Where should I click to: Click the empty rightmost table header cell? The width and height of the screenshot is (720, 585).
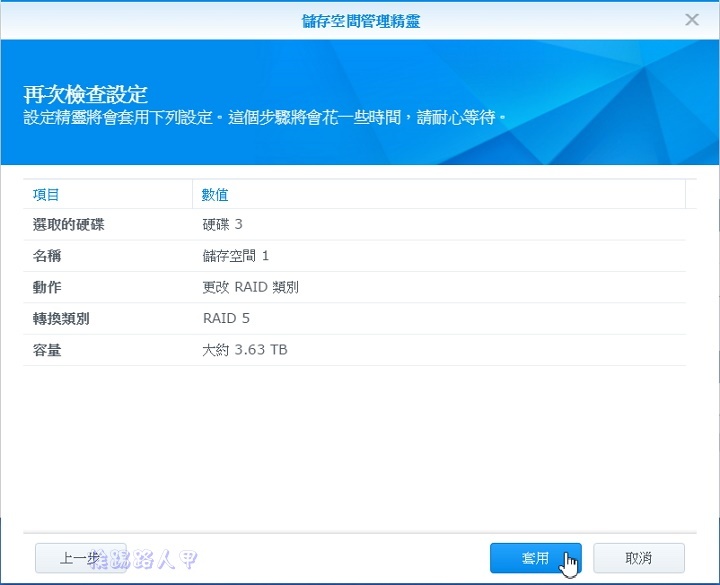tap(690, 194)
